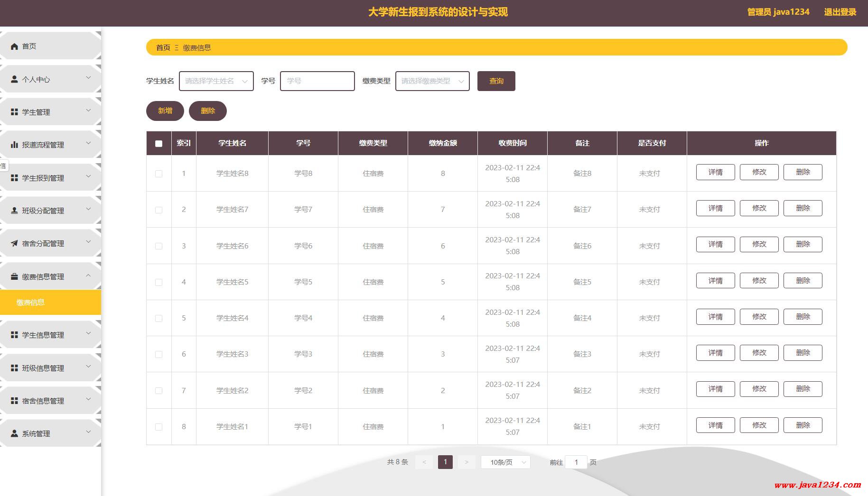The image size is (868, 496).
Task: Click 修改 for 学生姓名5
Action: [759, 281]
